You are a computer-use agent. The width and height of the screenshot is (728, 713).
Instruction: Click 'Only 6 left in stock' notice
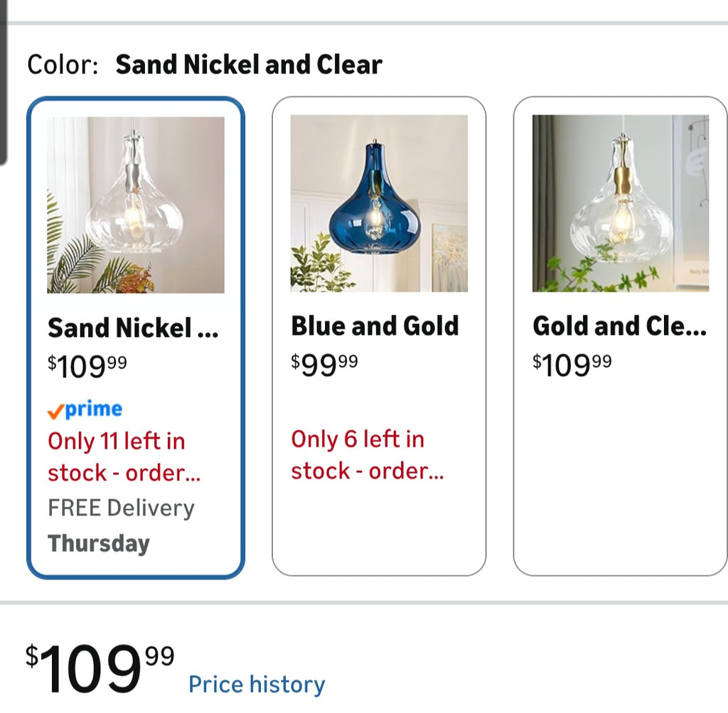click(367, 455)
